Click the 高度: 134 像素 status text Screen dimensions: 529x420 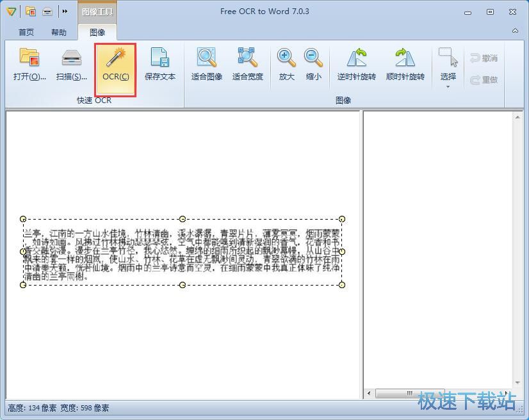(32, 408)
